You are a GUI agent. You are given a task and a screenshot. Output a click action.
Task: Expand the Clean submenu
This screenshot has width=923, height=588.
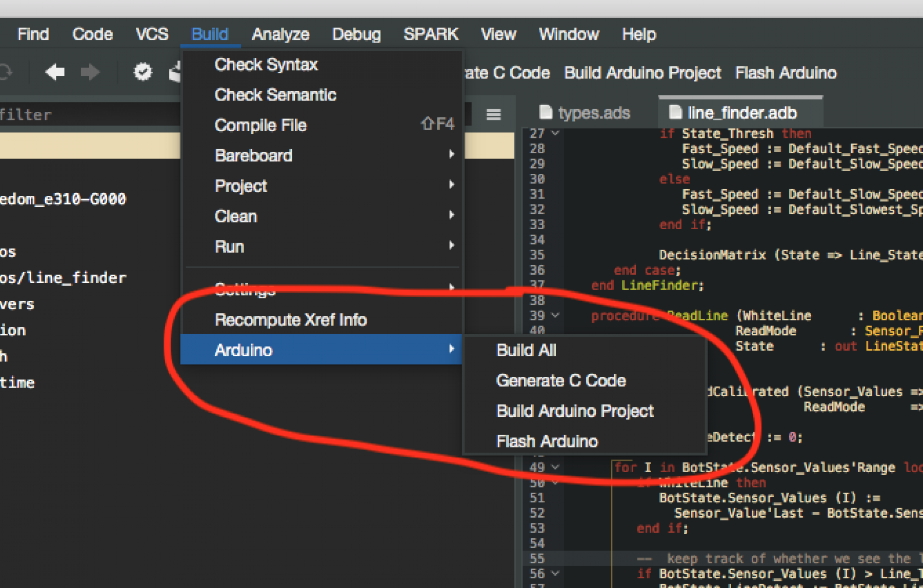pos(322,216)
